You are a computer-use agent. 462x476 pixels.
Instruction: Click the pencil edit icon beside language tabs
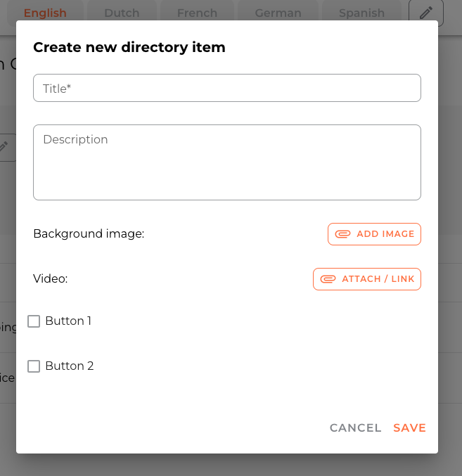[426, 13]
